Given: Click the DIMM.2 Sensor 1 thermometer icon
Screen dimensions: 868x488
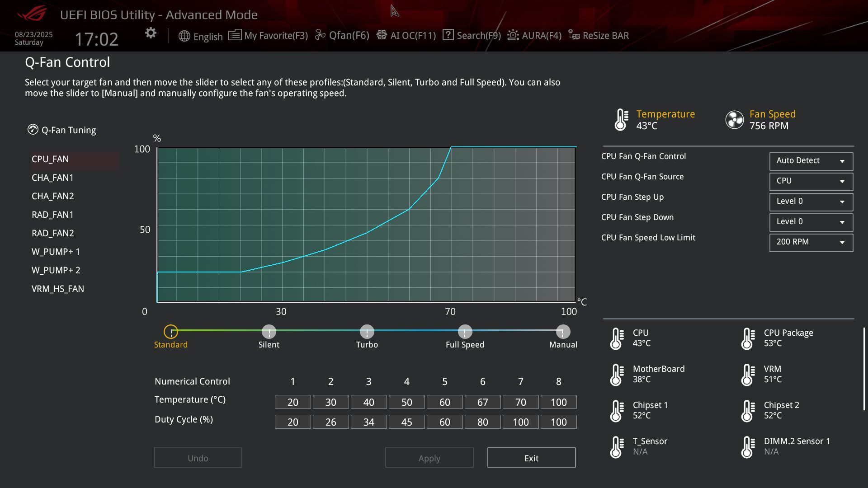Looking at the screenshot, I should (x=748, y=447).
